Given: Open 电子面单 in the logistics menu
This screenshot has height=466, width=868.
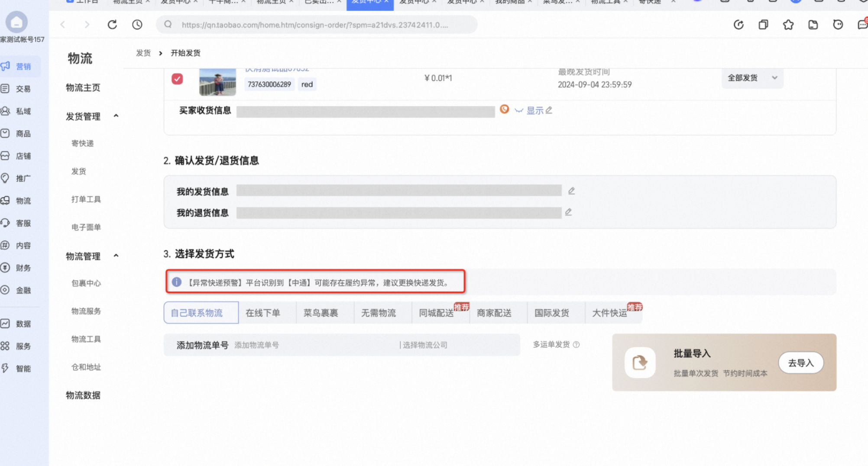Looking at the screenshot, I should [86, 227].
